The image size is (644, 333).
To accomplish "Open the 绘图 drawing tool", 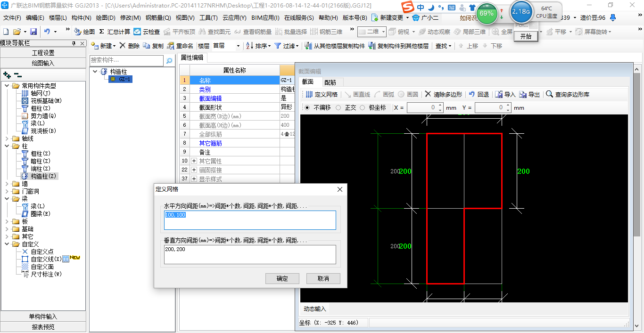I will [x=85, y=32].
